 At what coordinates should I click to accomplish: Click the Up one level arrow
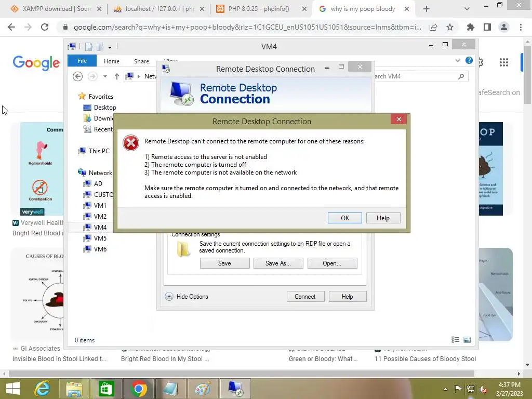coord(117,76)
